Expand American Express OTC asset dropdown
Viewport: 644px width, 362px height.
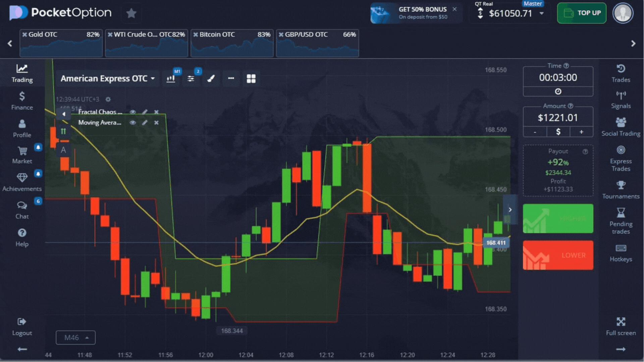click(108, 78)
